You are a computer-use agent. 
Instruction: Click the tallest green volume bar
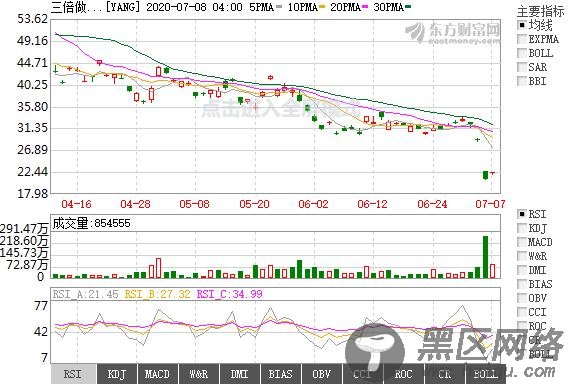(485, 257)
